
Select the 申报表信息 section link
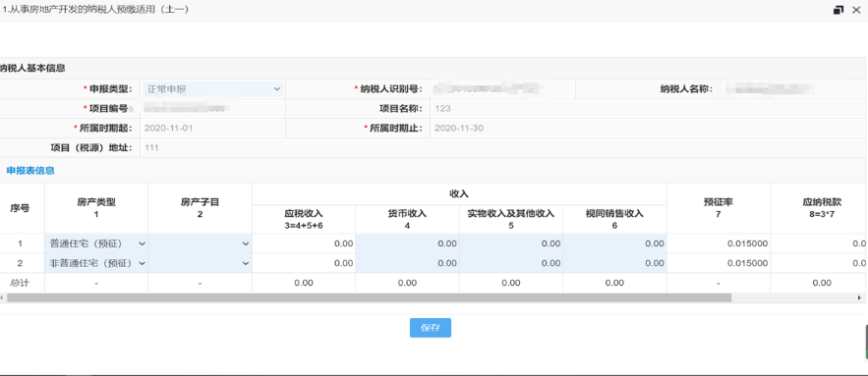click(x=30, y=171)
